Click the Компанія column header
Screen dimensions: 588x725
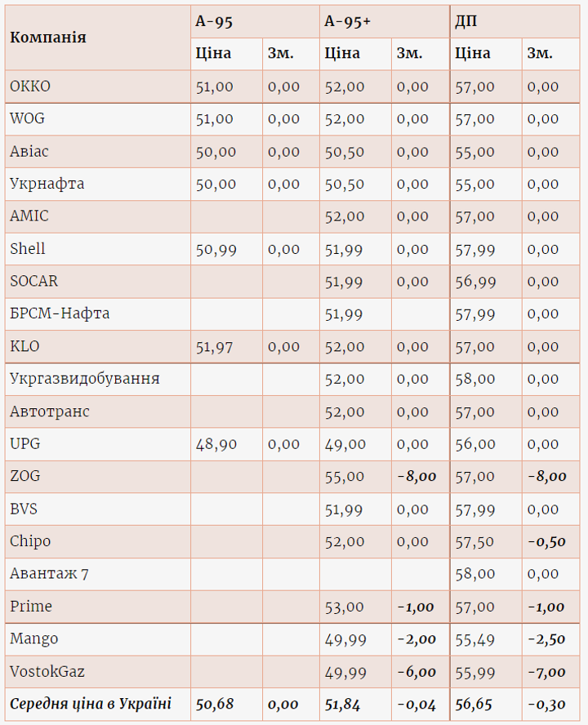tap(48, 38)
